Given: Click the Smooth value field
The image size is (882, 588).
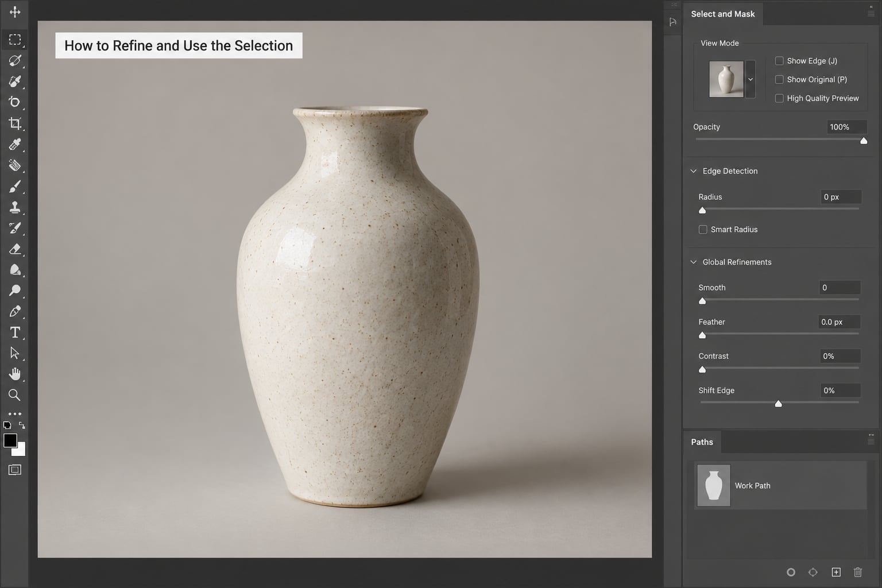Looking at the screenshot, I should click(840, 288).
